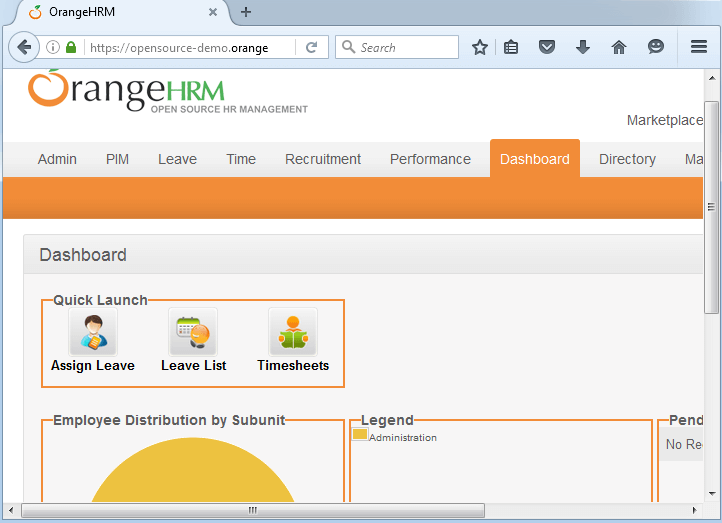Click search magnifier icon in search box
The height and width of the screenshot is (523, 722).
coord(348,47)
